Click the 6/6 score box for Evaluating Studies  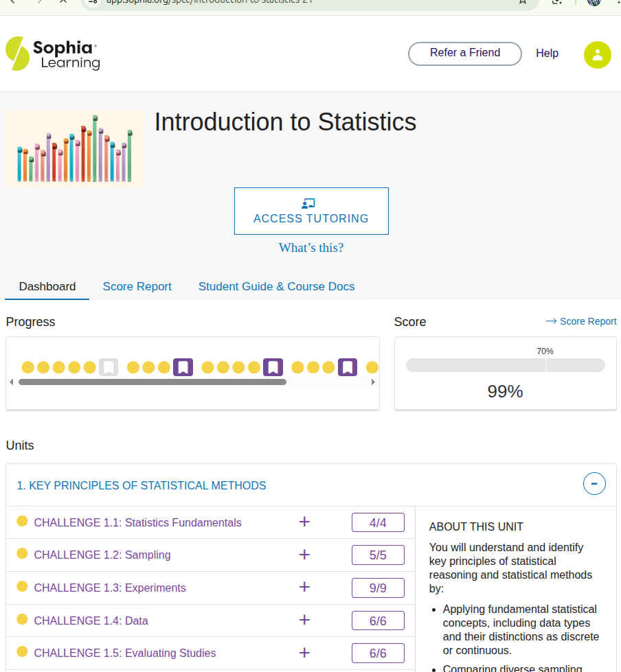pos(378,653)
